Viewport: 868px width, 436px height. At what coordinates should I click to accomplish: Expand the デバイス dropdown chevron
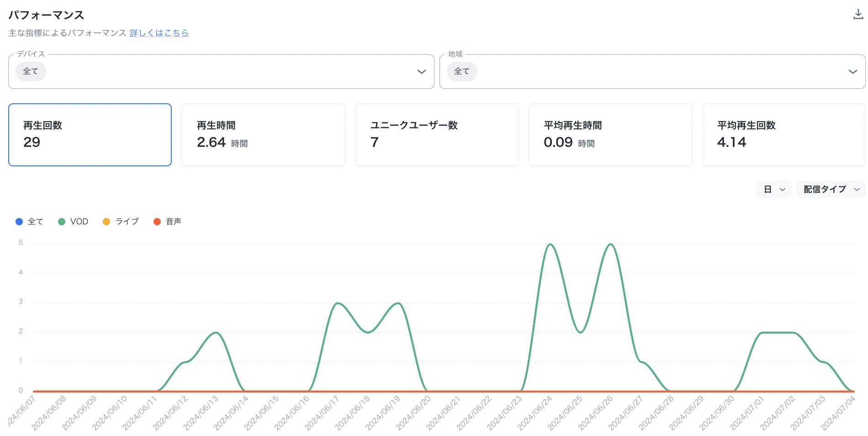[x=421, y=72]
